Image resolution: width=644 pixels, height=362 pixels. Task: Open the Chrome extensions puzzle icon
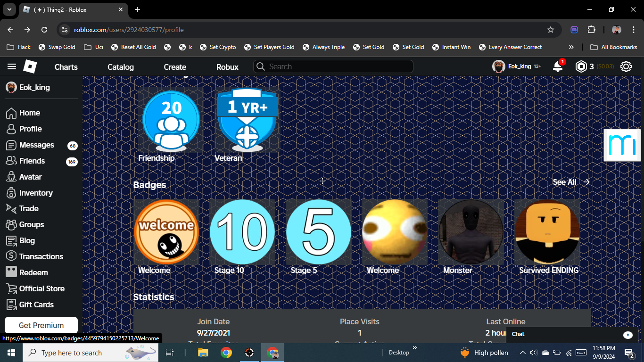pyautogui.click(x=591, y=30)
